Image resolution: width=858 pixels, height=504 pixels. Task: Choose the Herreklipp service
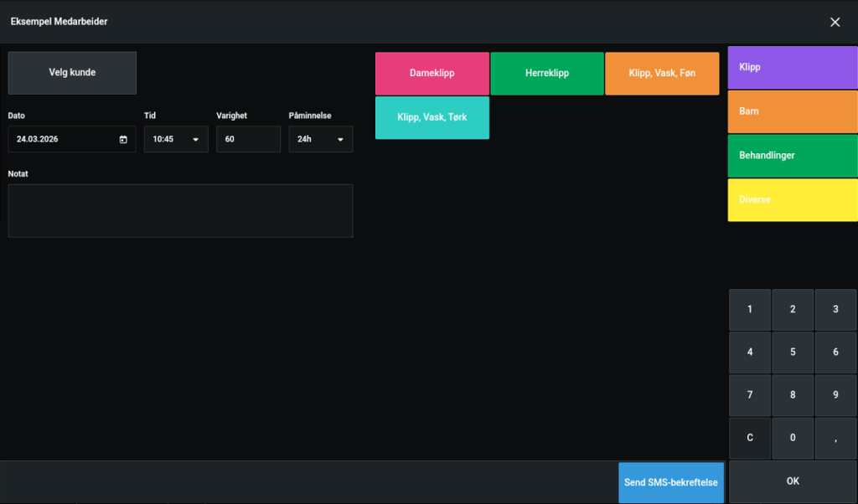click(547, 74)
